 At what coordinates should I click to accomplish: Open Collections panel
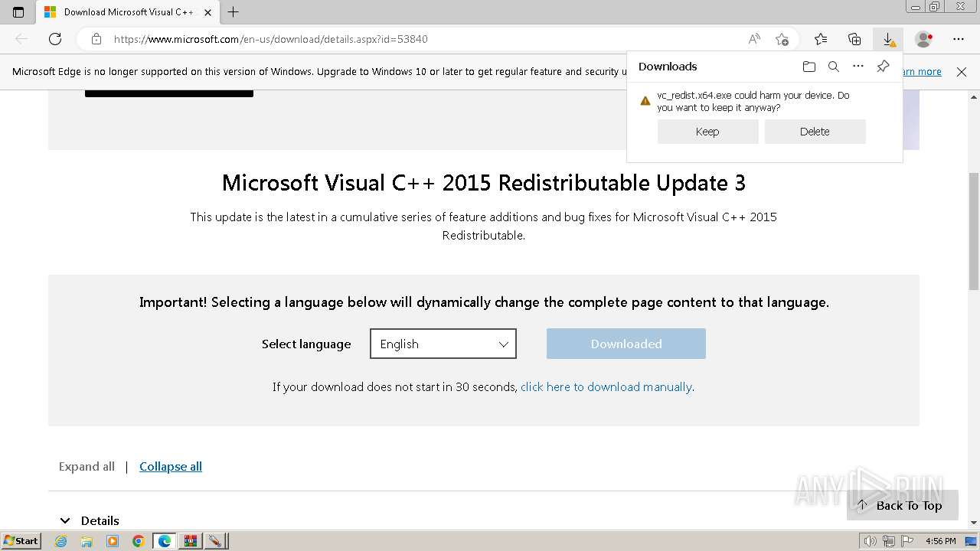pyautogui.click(x=854, y=39)
